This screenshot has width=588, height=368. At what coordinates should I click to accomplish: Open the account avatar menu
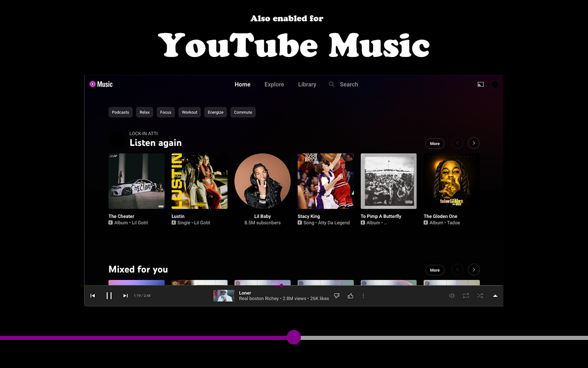point(495,84)
